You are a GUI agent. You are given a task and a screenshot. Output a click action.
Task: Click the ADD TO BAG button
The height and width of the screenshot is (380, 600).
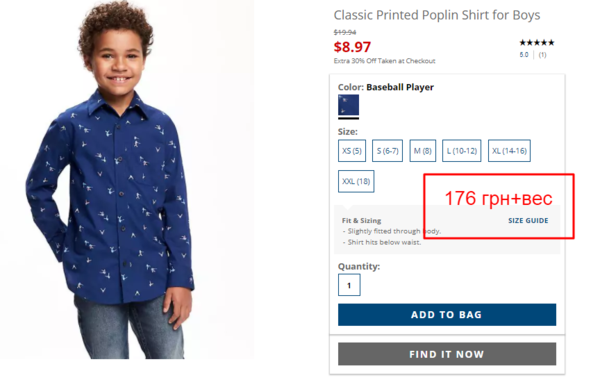(447, 315)
